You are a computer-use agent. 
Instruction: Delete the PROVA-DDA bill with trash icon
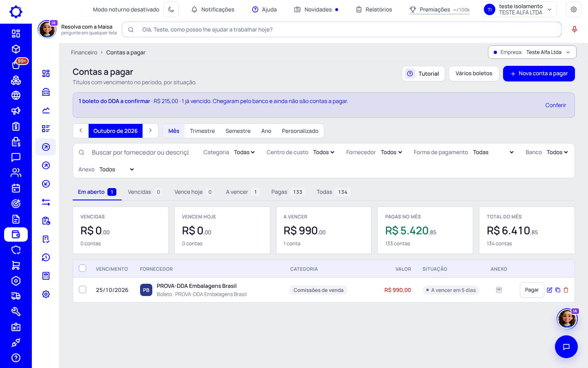566,290
